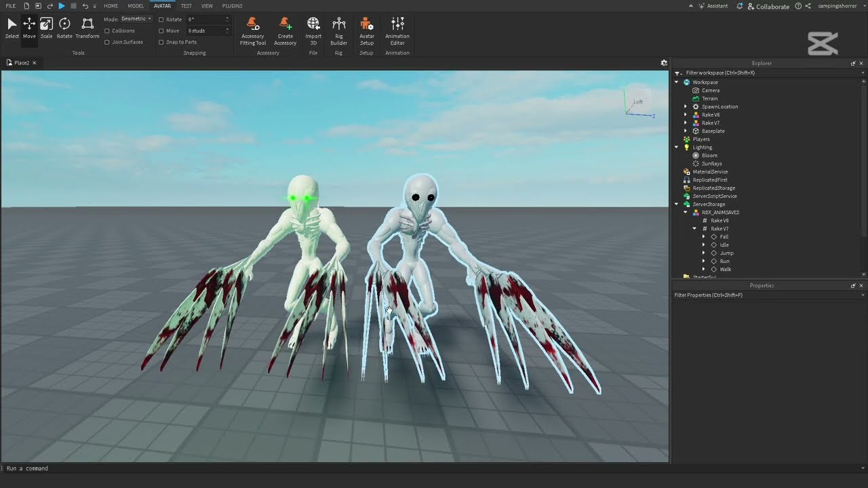Switch to the VIEW tab
The image size is (868, 488).
pos(207,6)
